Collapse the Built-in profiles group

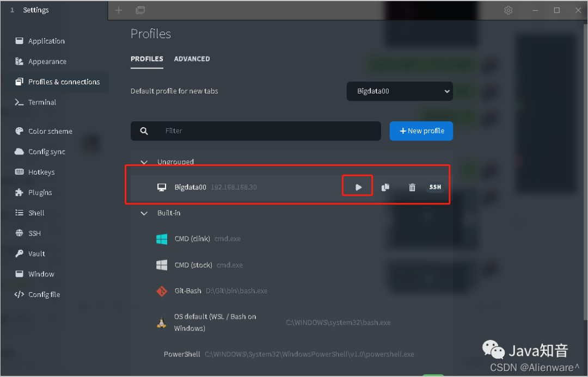click(x=144, y=213)
